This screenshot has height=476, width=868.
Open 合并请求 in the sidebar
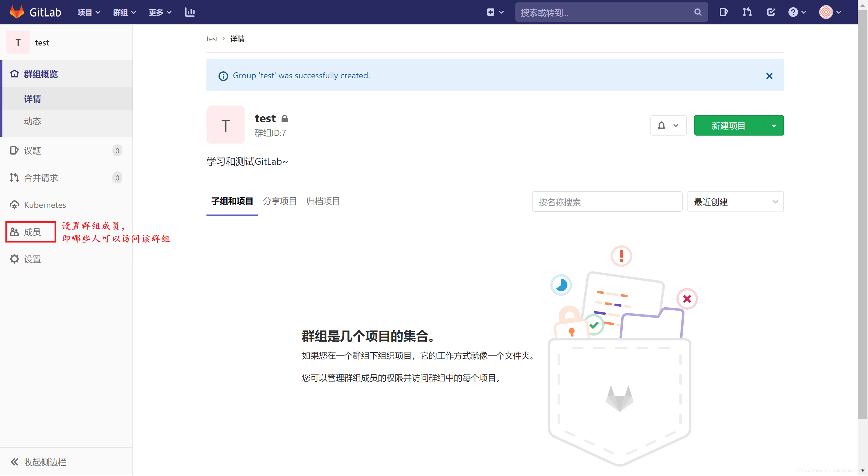tap(41, 177)
